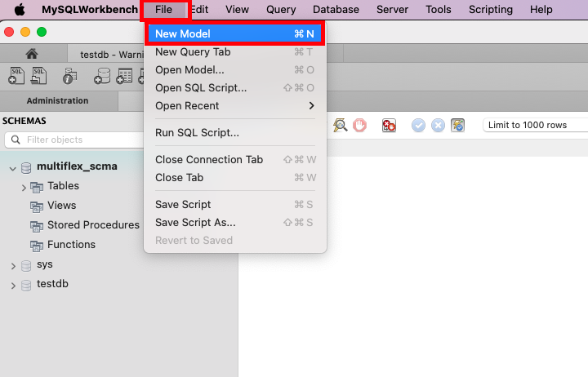588x377 pixels.
Task: Open the Edit menu
Action: (x=200, y=9)
